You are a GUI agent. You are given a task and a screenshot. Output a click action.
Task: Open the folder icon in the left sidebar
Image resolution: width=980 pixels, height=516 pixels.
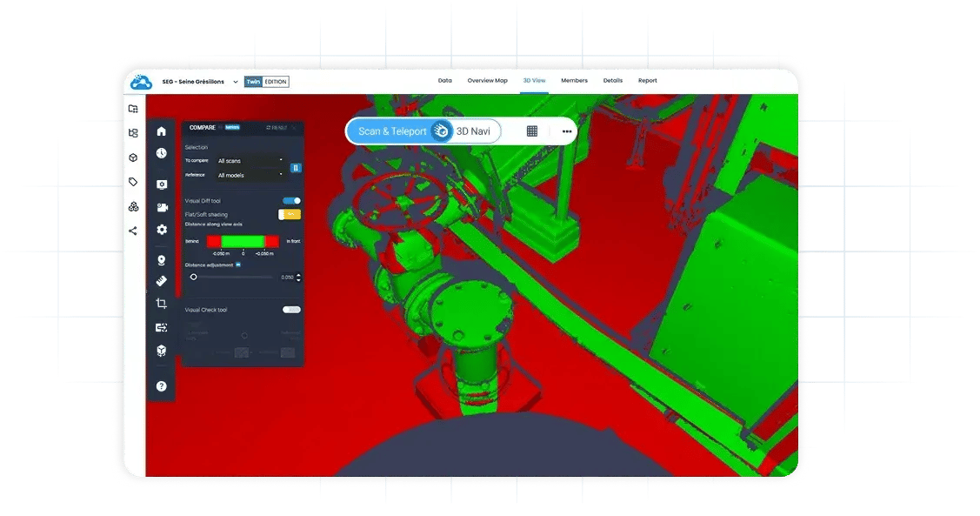[x=133, y=109]
